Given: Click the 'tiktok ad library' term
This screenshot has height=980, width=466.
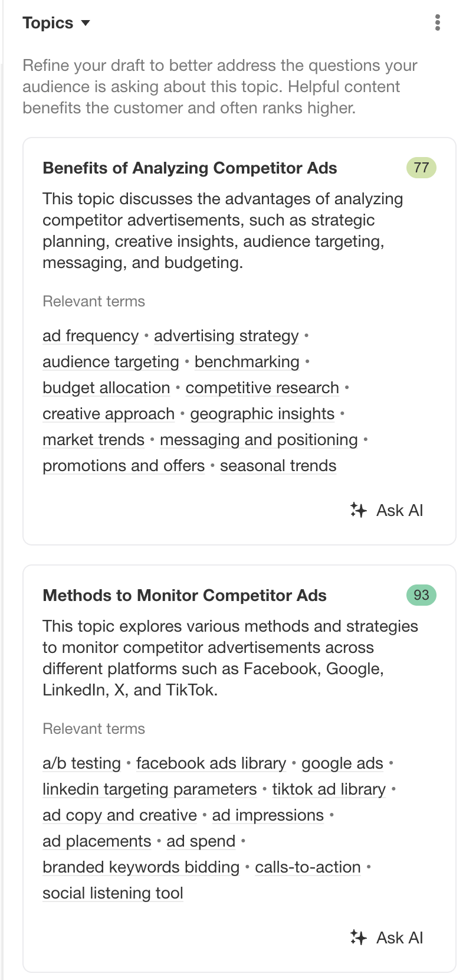Looking at the screenshot, I should 329,789.
